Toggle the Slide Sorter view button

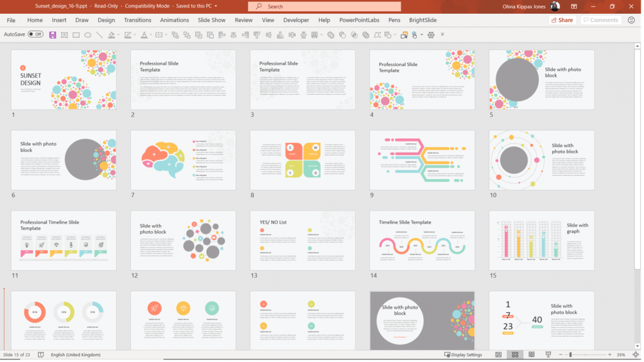click(514, 354)
